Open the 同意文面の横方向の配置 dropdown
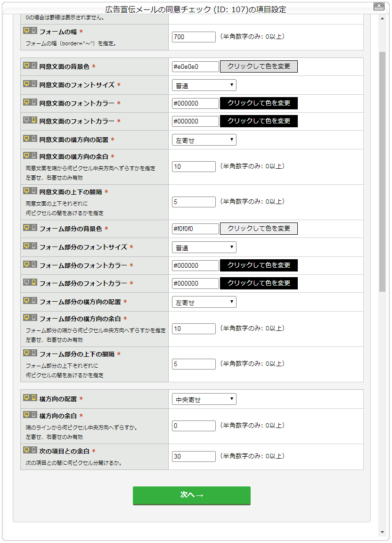This screenshot has height=543, width=392. point(204,140)
